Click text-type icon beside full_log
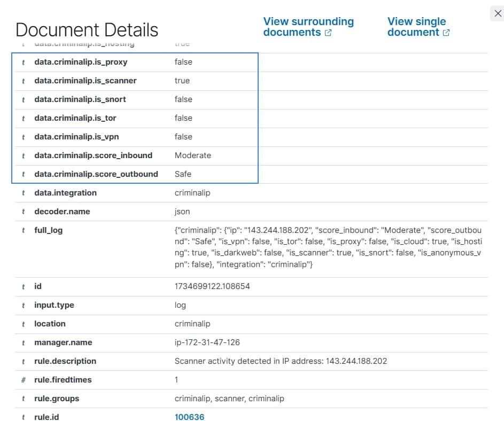 pos(23,230)
